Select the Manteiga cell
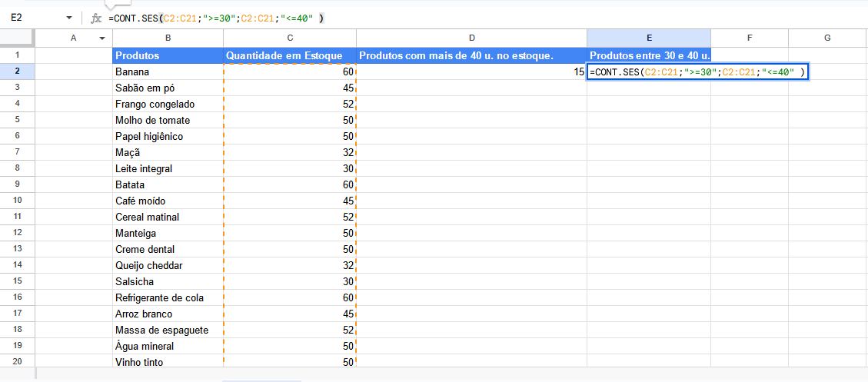 tap(168, 233)
